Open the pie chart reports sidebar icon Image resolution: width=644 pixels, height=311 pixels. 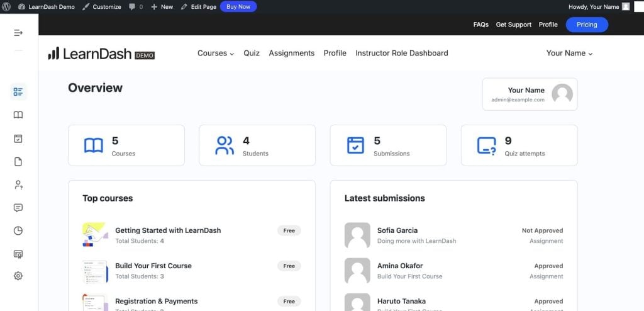[x=18, y=231]
